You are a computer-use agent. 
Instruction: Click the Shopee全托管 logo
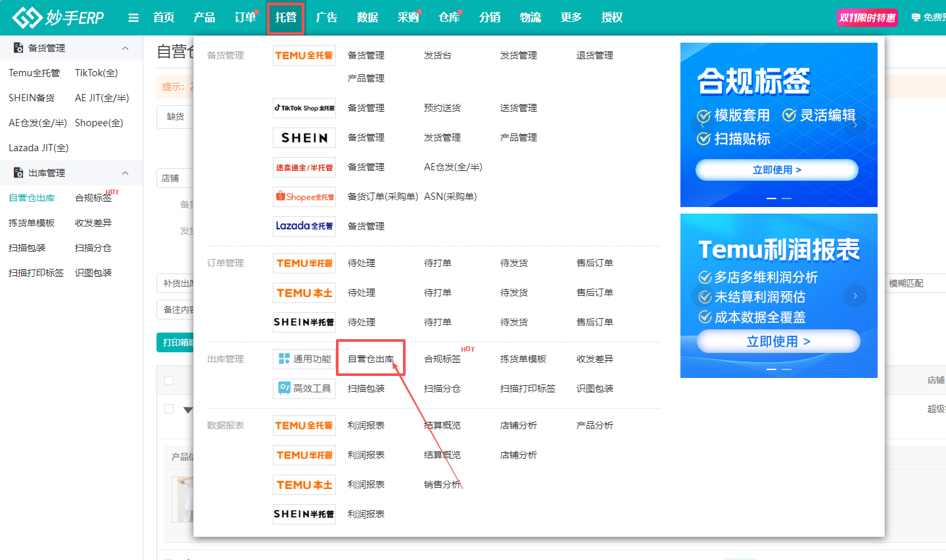[304, 197]
